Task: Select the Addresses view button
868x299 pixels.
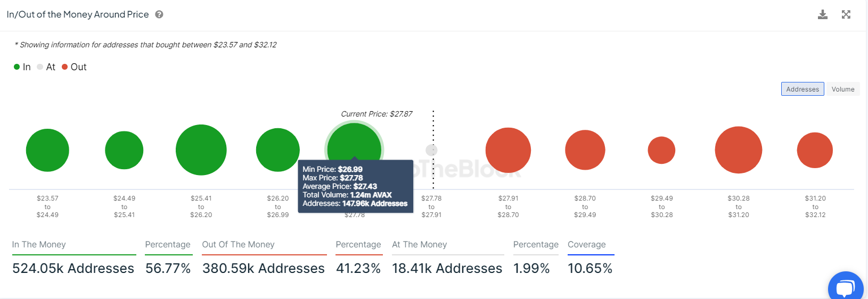Action: [x=803, y=89]
